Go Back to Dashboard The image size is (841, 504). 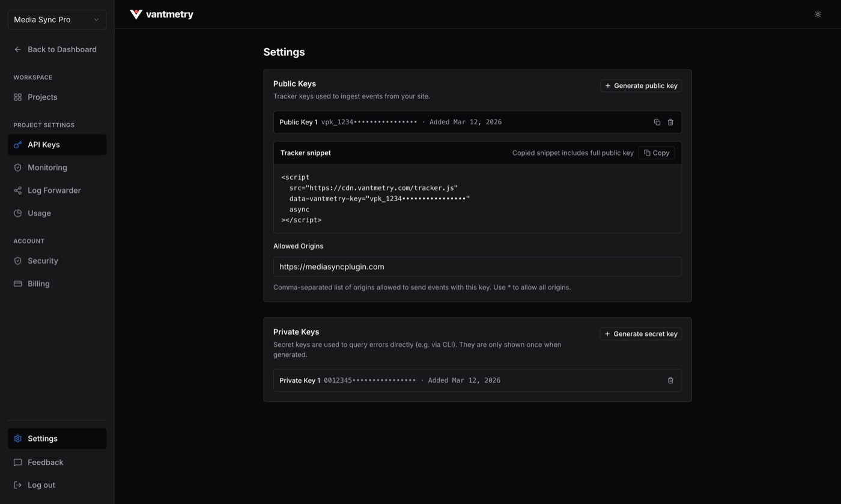click(57, 49)
